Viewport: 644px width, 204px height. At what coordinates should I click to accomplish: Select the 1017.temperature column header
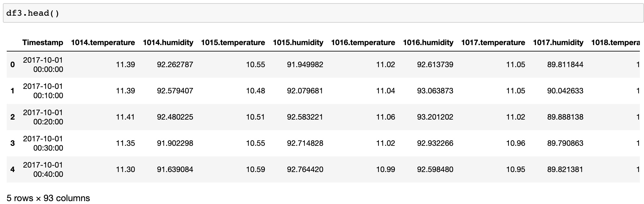493,43
